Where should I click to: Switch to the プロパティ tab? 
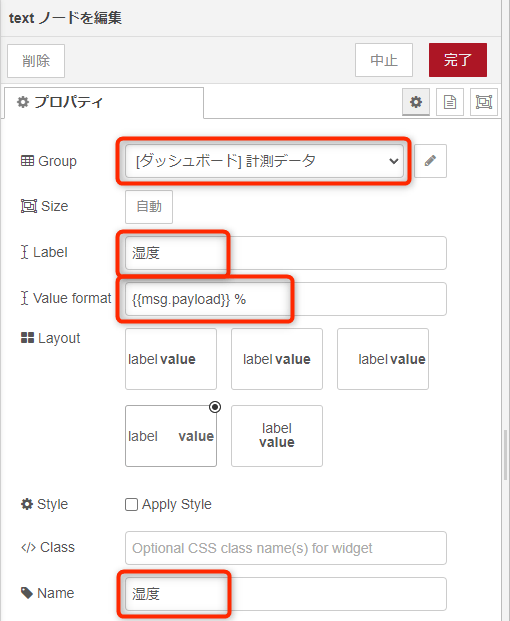tap(104, 103)
